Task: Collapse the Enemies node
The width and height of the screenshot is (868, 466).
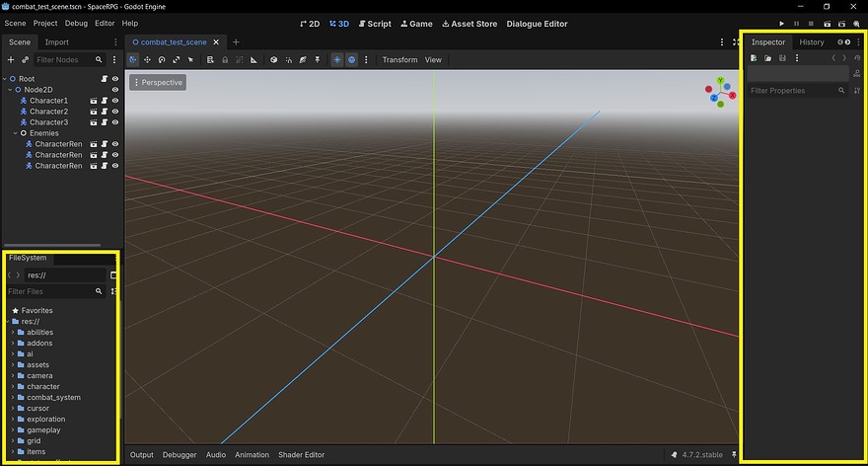Action: tap(16, 133)
